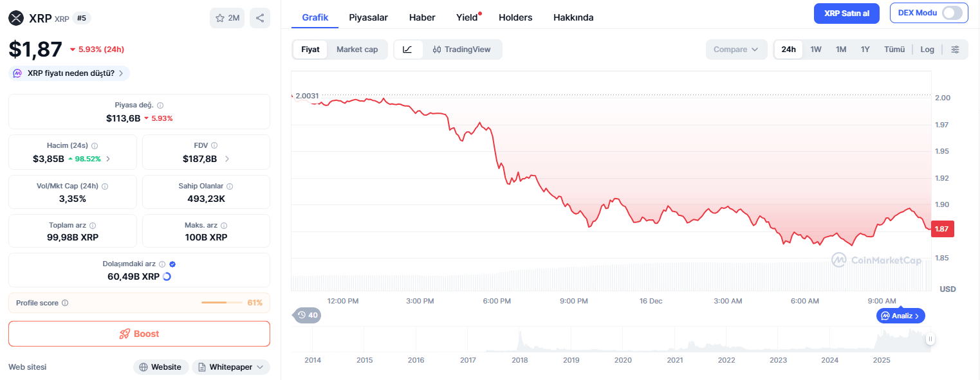The image size is (980, 380).
Task: Click the 60,49B XRP circulating supply value
Action: [133, 276]
